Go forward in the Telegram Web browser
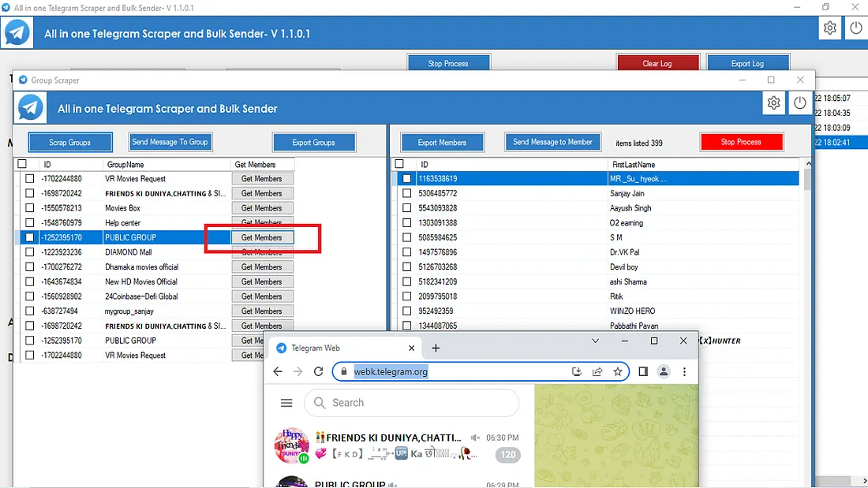The image size is (868, 488). coord(297,371)
